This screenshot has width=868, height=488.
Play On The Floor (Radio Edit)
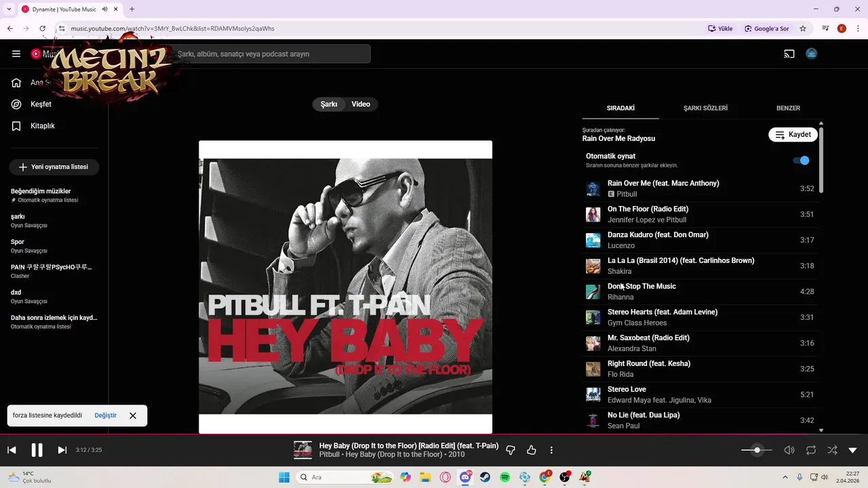tap(700, 214)
